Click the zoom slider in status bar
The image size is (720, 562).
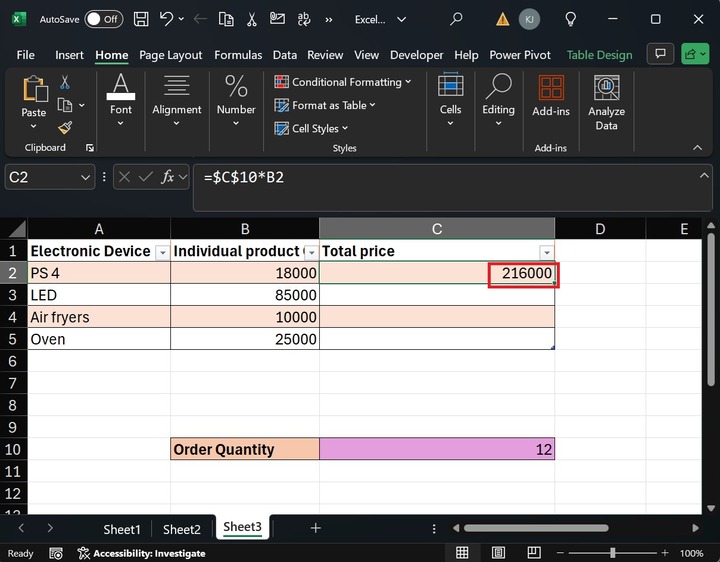click(x=612, y=553)
